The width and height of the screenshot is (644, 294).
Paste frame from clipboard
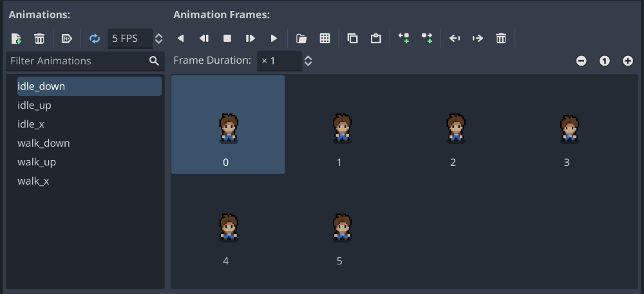pyautogui.click(x=375, y=39)
